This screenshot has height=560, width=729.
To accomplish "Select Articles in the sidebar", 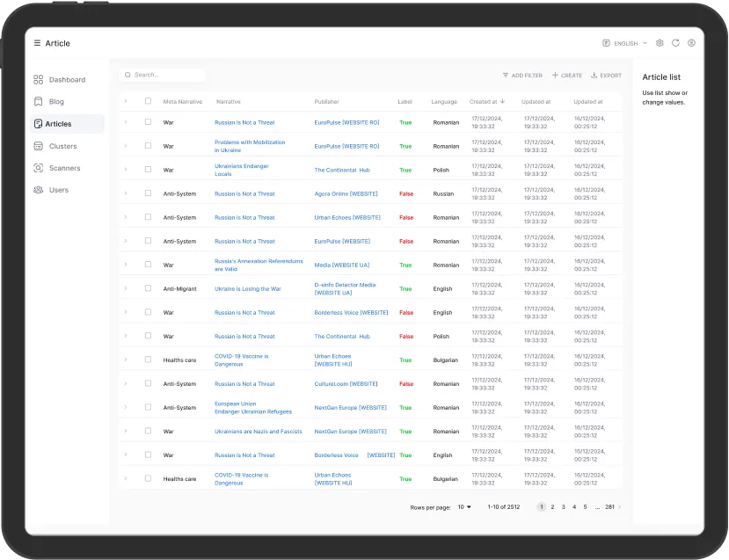I will point(67,124).
